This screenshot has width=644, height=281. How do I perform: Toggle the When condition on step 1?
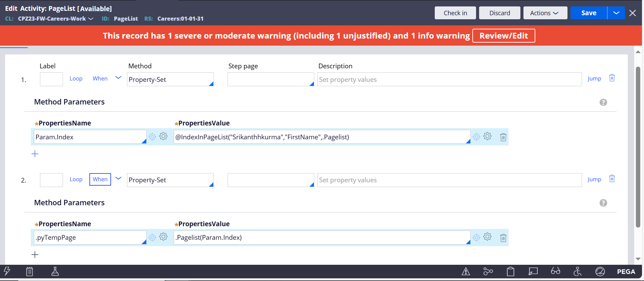coord(100,78)
